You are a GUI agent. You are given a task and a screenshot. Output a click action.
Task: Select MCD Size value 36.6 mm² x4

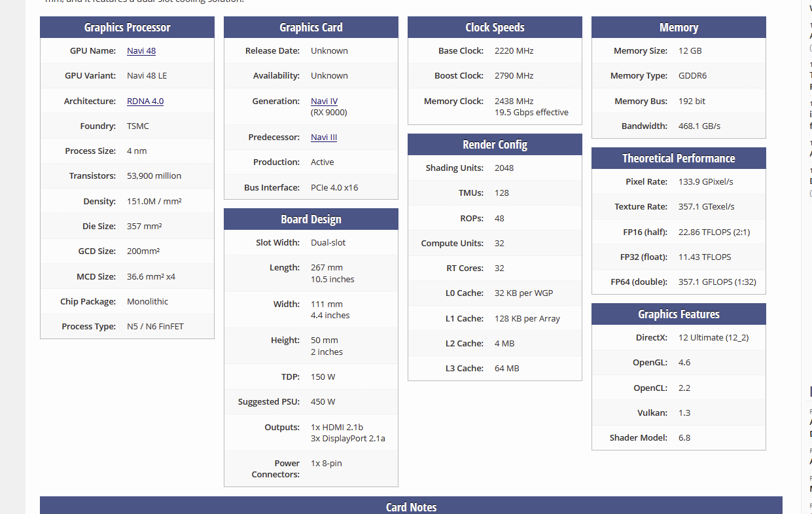(x=151, y=276)
